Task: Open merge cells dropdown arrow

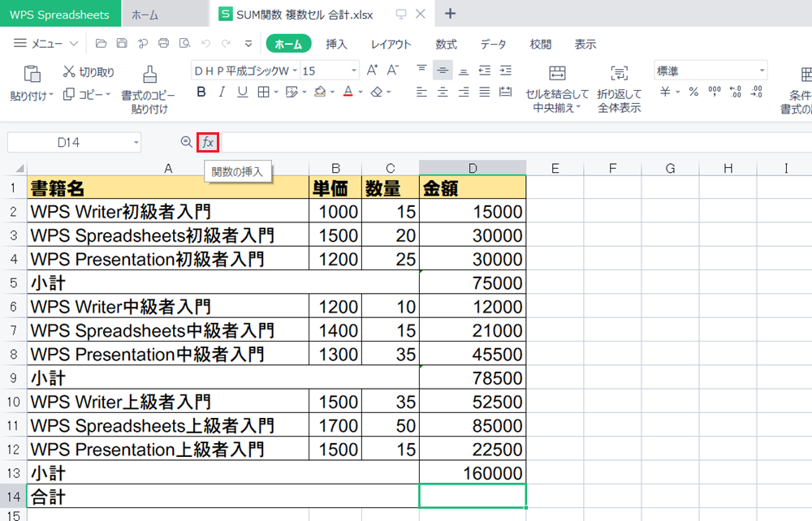Action: [x=578, y=107]
